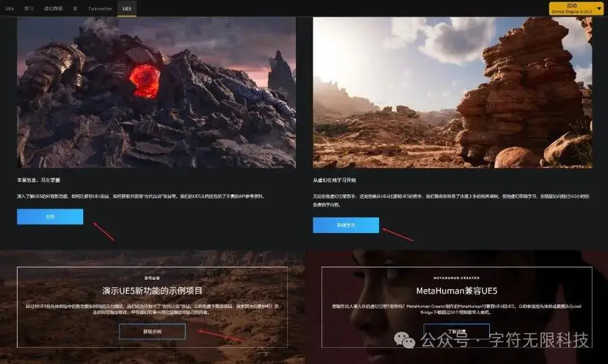This screenshot has width=608, height=364.
Task: Open the dark rock creature image
Action: tap(156, 93)
